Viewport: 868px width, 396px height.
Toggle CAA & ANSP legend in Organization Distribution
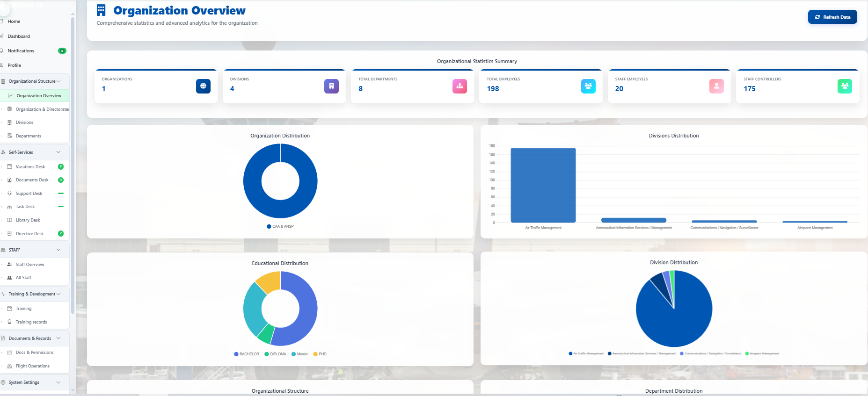pos(280,226)
